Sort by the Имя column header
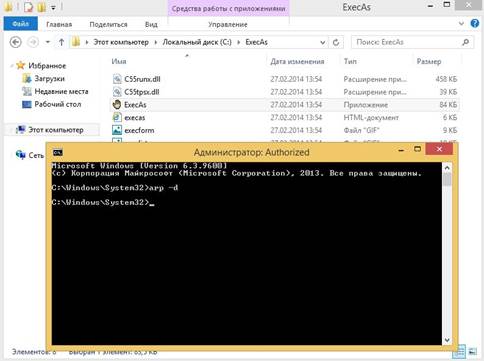Screen dimensions: 484x361 [119, 61]
